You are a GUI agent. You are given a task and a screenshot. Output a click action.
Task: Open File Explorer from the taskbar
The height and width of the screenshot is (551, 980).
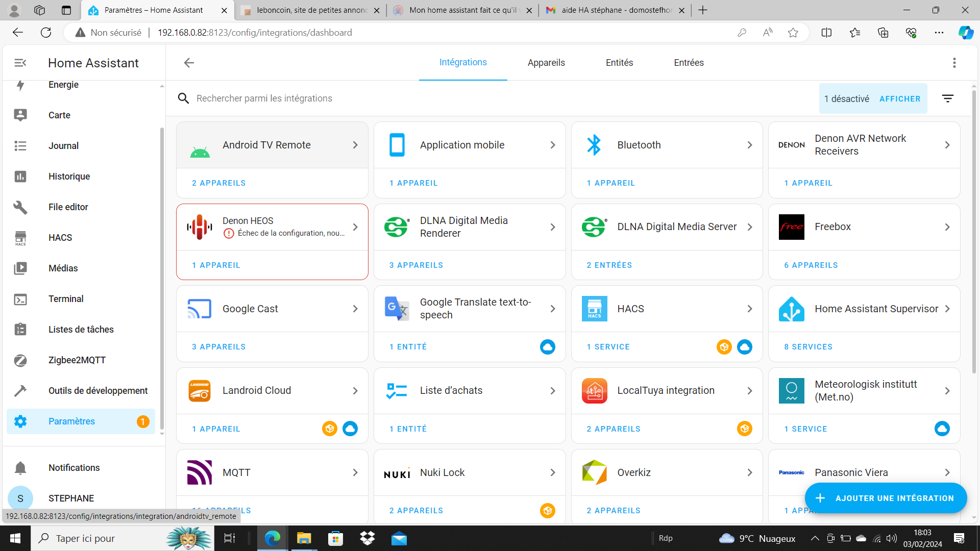(304, 538)
